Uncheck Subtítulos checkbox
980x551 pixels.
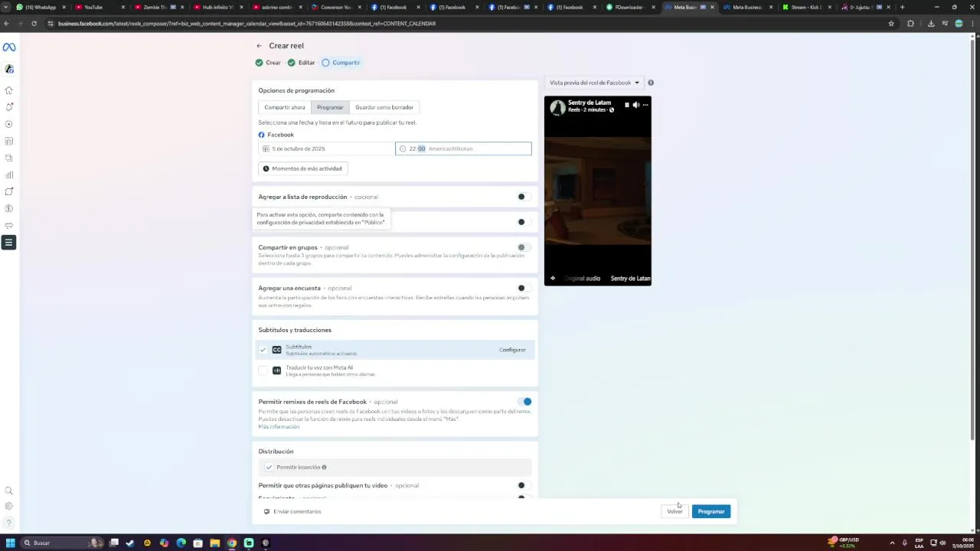coord(263,350)
